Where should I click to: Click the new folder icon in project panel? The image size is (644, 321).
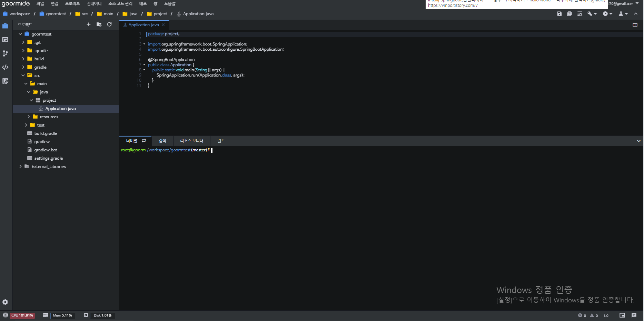point(99,24)
